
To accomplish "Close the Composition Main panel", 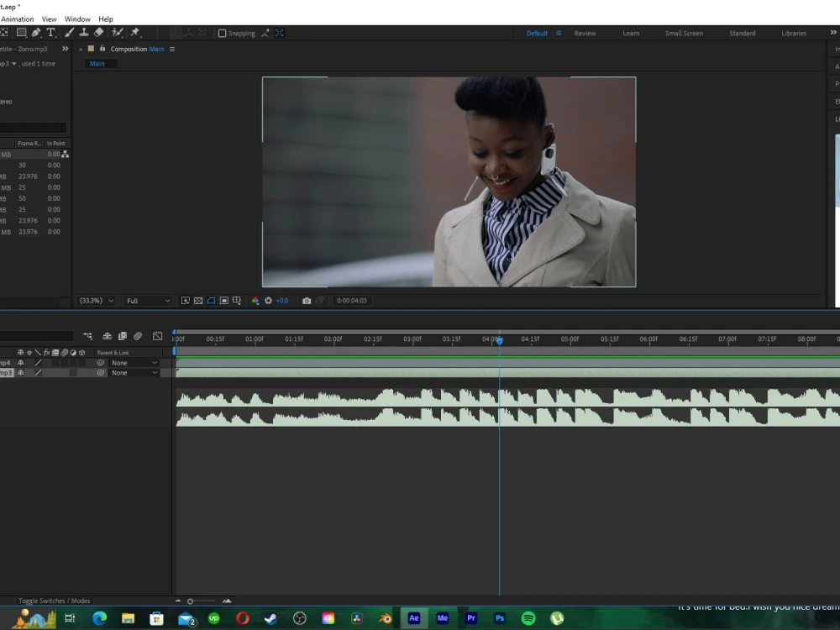I will (81, 50).
